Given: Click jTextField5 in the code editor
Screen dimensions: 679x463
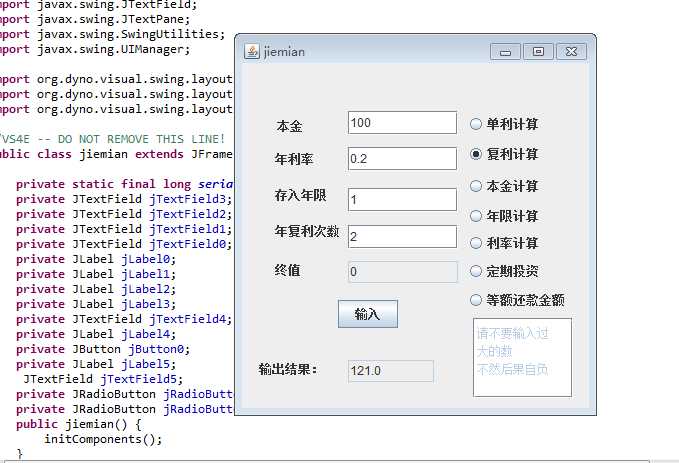Looking at the screenshot, I should [x=139, y=379].
